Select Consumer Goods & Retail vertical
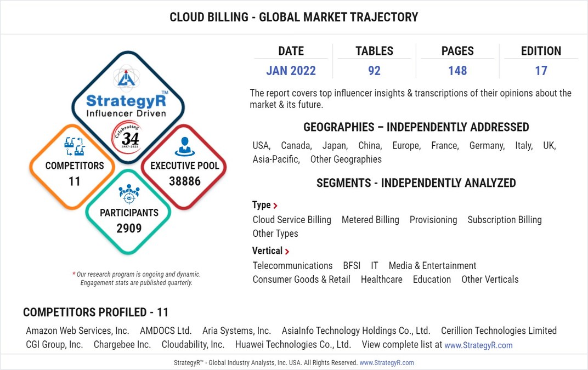The image size is (588, 370). [301, 280]
